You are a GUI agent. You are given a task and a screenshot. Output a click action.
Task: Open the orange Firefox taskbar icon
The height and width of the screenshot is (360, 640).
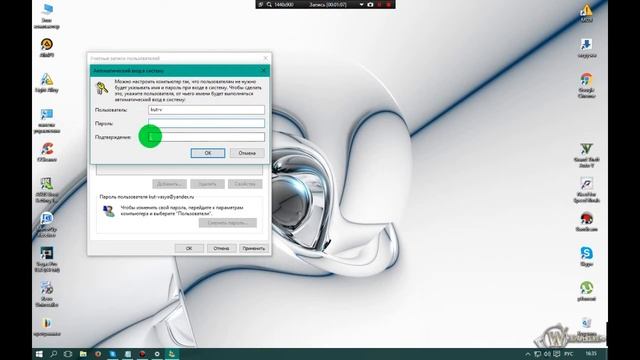click(x=98, y=354)
